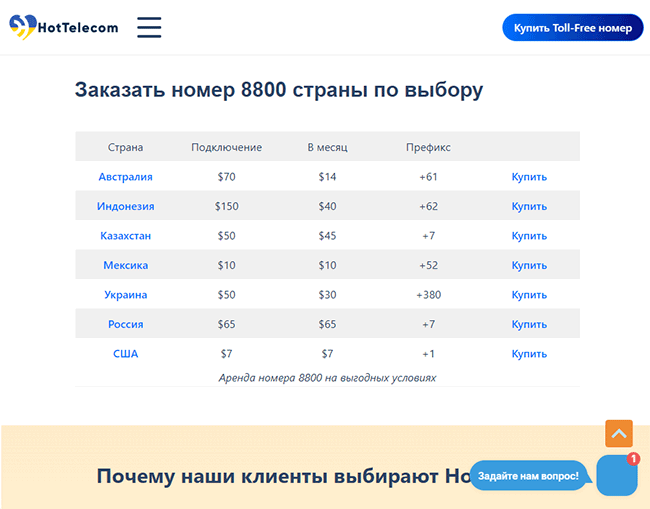The image size is (650, 509).
Task: Click Купить in the Казахстан row
Action: [529, 236]
